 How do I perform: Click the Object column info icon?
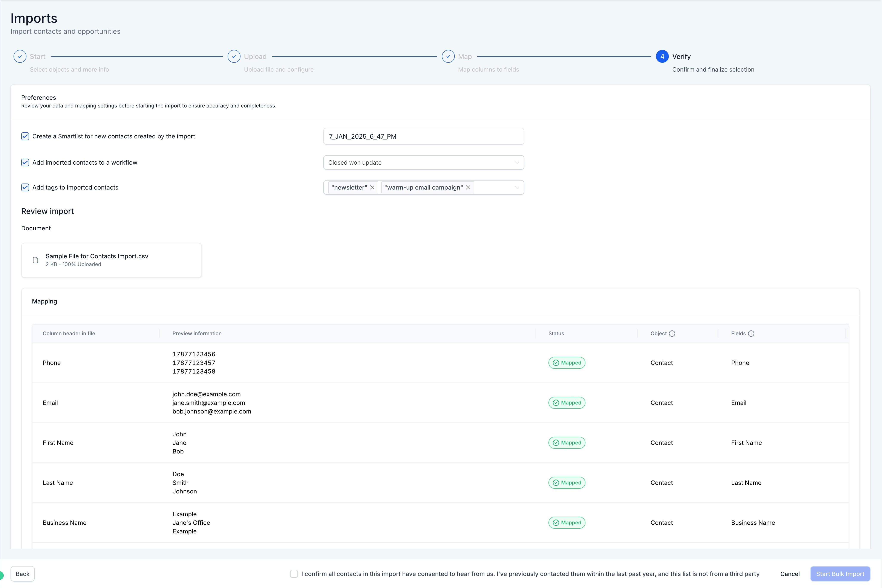[672, 333]
